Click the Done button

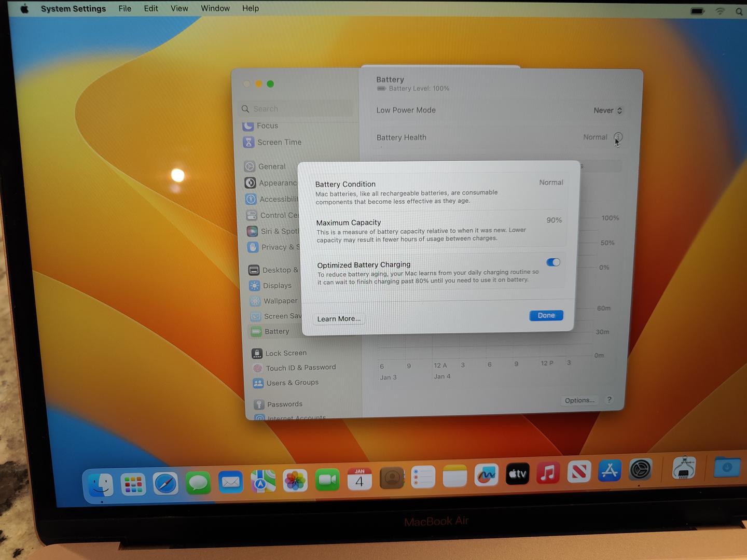pos(546,315)
